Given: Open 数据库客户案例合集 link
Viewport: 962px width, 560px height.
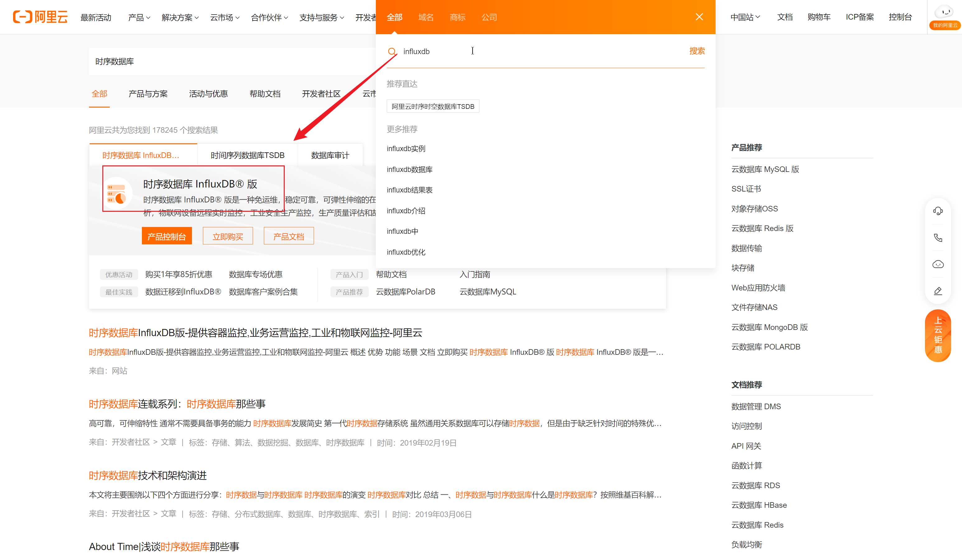Looking at the screenshot, I should [x=263, y=292].
